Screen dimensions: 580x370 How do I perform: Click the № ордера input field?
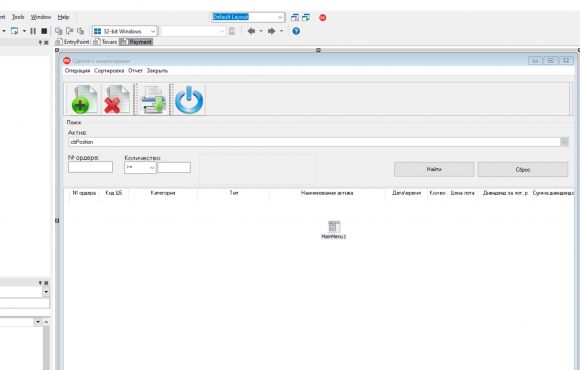[90, 167]
